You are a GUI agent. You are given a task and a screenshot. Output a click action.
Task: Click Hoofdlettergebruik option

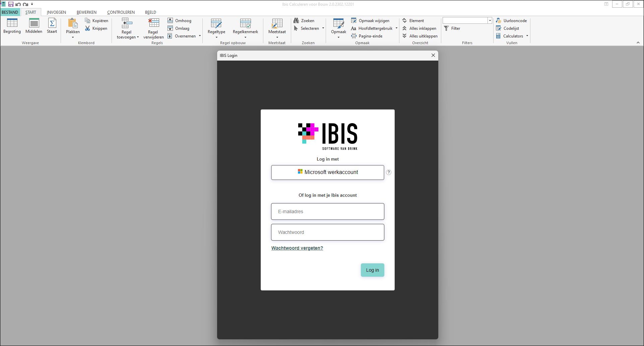(372, 28)
